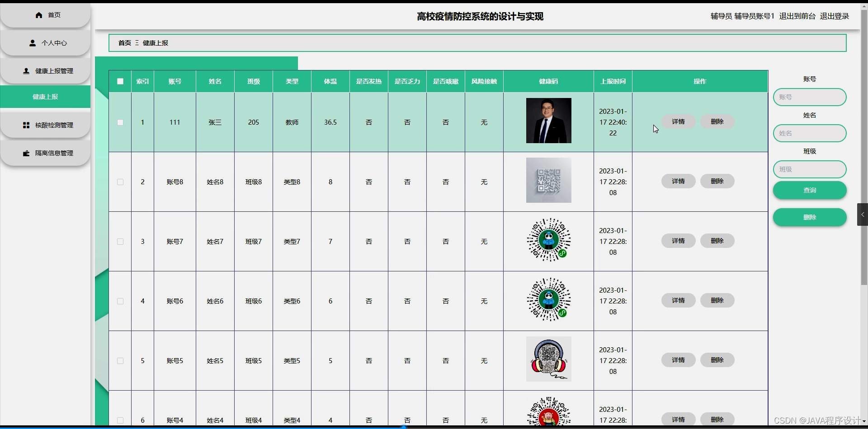The image size is (868, 429).
Task: Focus the 账号 search input field
Action: pos(810,97)
